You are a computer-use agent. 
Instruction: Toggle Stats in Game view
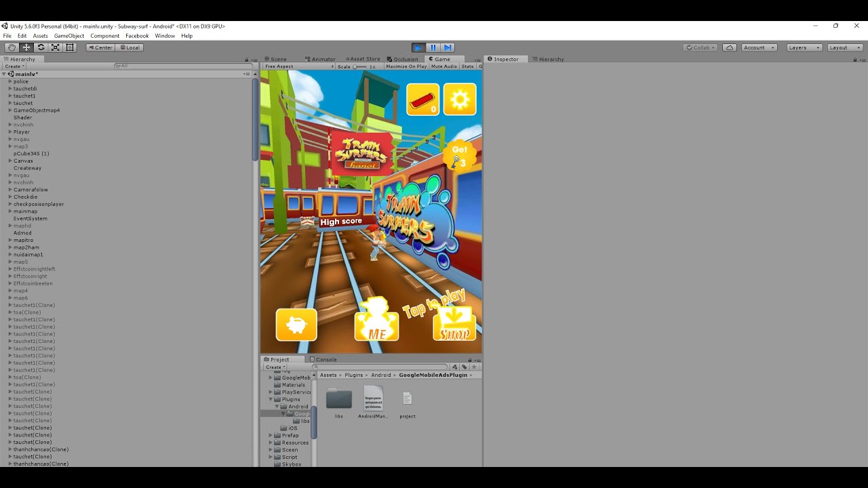(x=467, y=66)
